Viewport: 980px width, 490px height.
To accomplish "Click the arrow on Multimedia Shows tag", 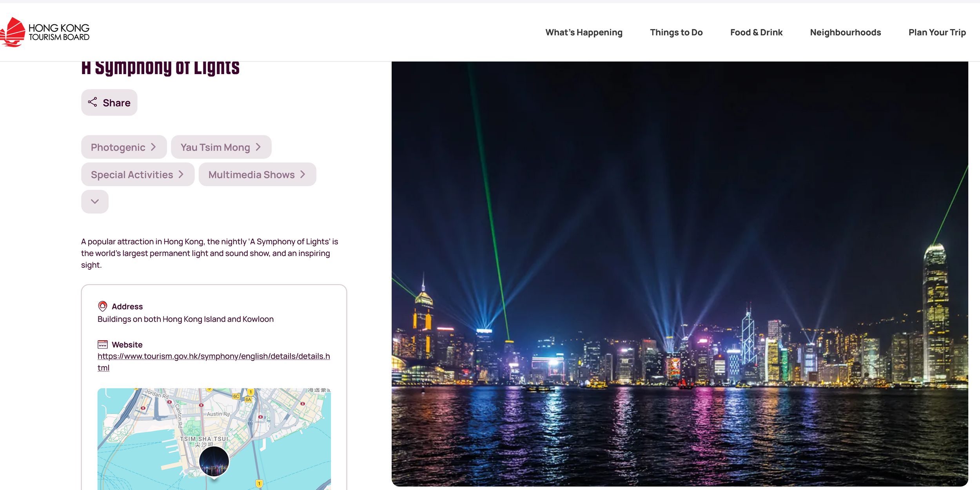I will tap(303, 174).
